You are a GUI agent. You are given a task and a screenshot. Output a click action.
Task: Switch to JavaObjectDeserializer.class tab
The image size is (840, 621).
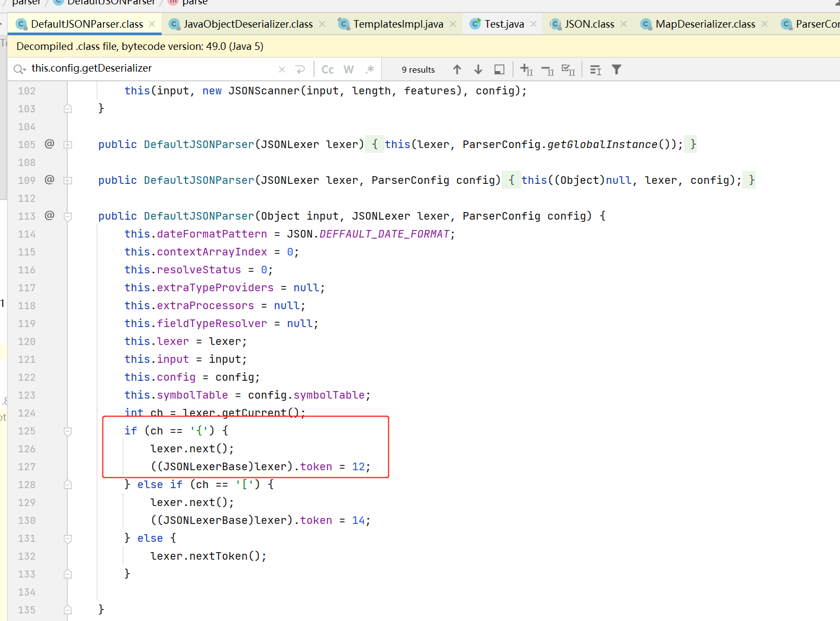coord(248,24)
